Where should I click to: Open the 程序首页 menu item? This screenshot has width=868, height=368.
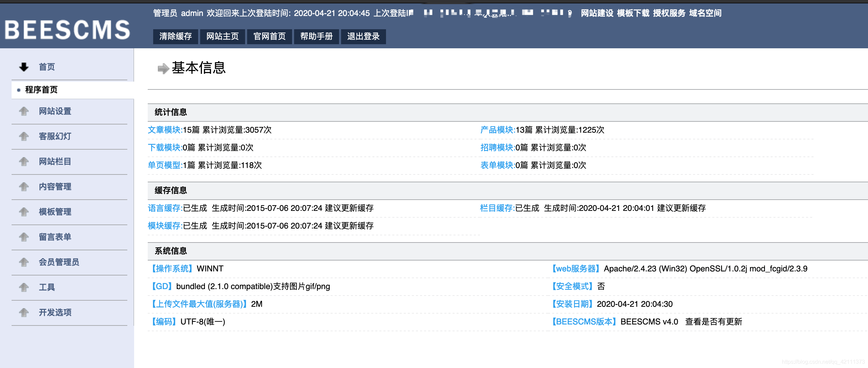pyautogui.click(x=41, y=90)
